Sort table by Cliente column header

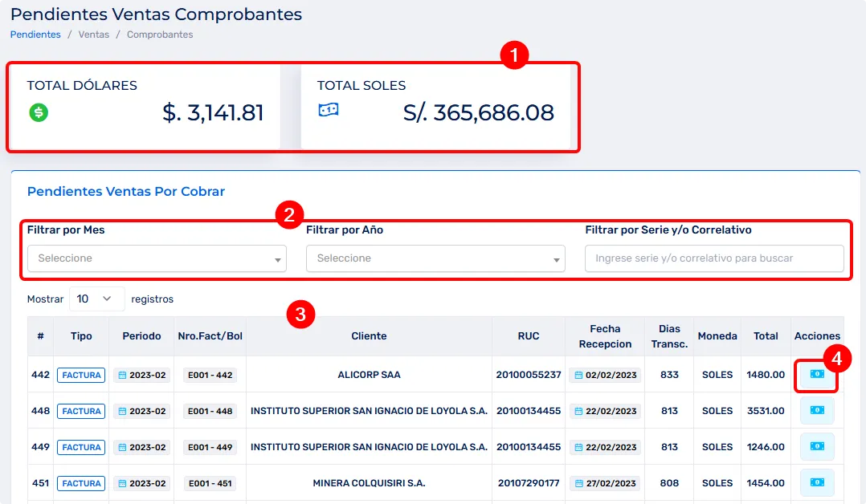pos(369,336)
